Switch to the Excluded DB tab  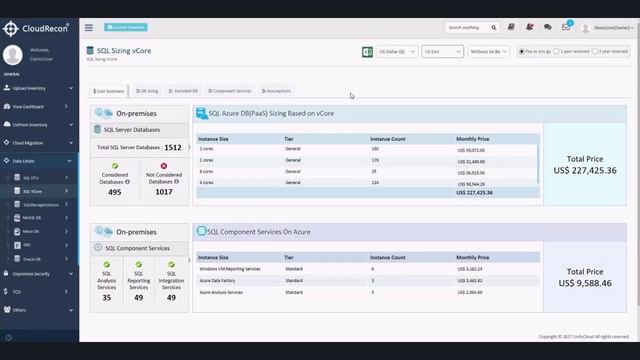(x=183, y=91)
